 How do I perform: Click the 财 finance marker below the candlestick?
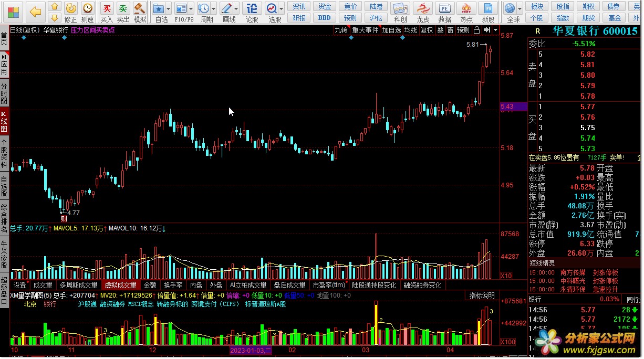(64, 218)
